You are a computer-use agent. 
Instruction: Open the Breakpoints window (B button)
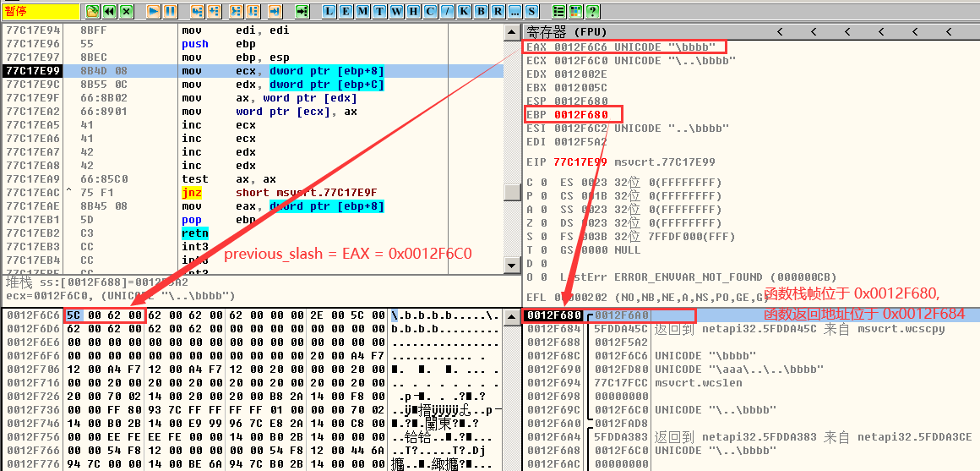click(x=481, y=12)
